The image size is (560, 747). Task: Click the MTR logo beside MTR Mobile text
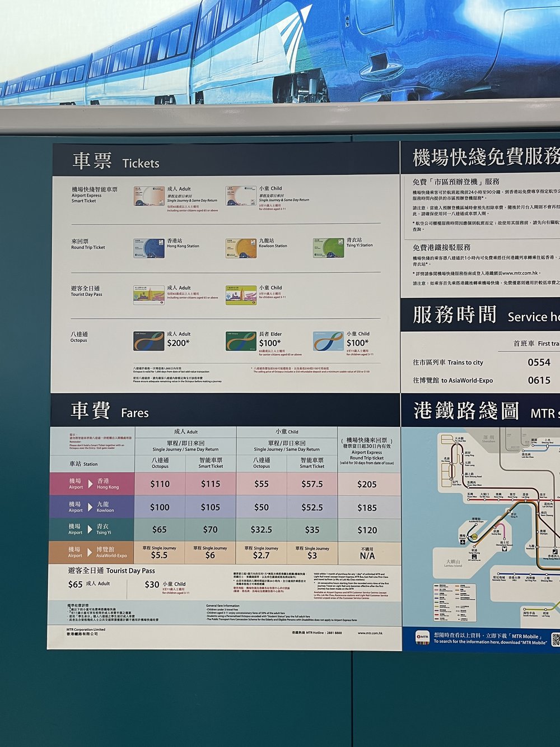tap(422, 637)
